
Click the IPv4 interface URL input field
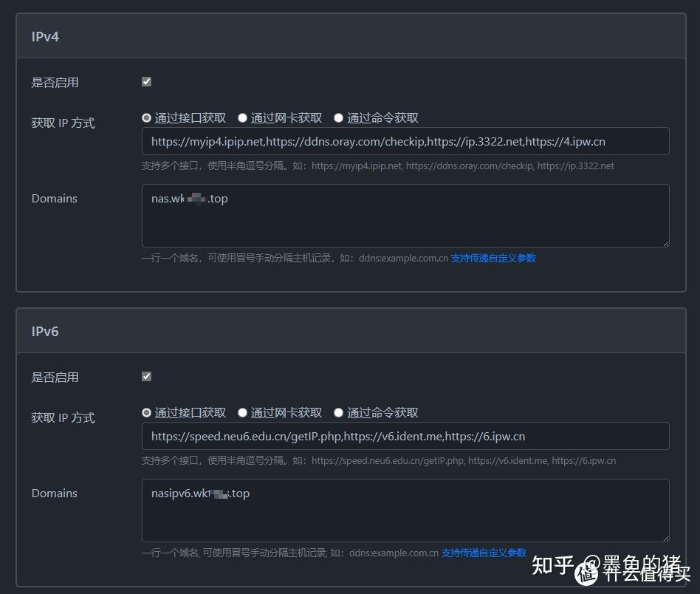pos(405,140)
